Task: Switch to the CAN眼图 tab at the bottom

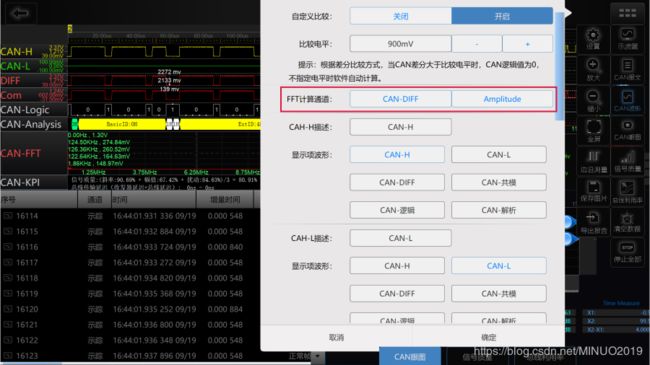Action: point(410,357)
